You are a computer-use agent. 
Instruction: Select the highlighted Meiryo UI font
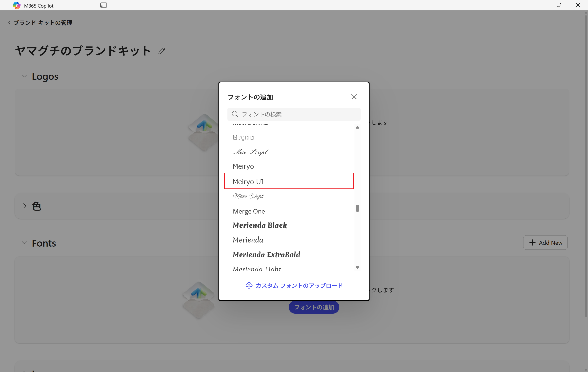[x=248, y=182]
